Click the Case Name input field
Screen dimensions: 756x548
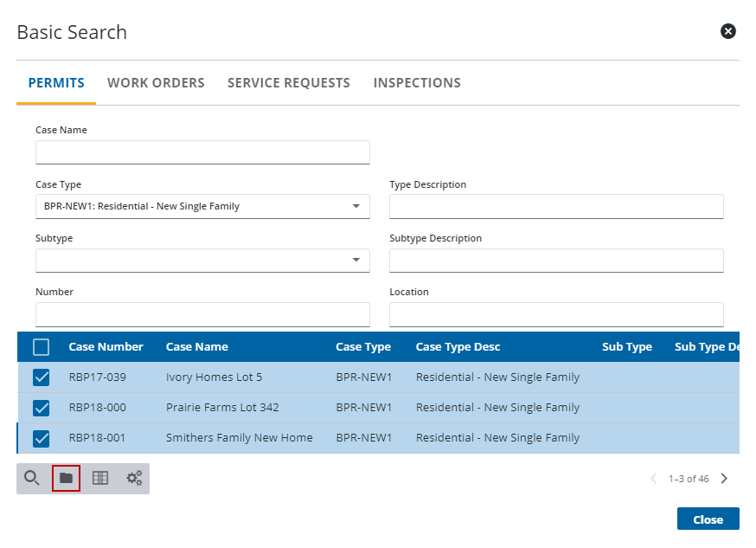202,152
